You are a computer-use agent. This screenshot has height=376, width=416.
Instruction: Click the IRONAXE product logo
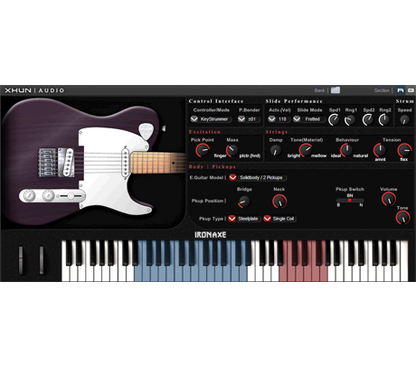210,235
